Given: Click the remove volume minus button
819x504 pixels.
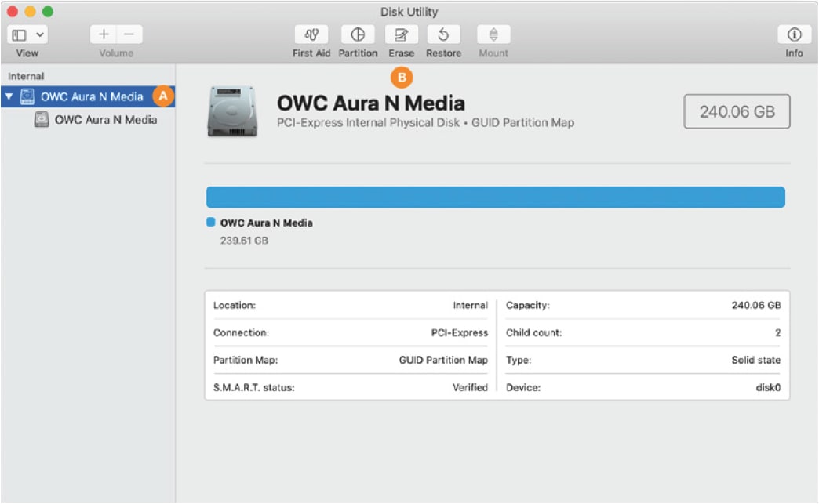Looking at the screenshot, I should tap(129, 35).
